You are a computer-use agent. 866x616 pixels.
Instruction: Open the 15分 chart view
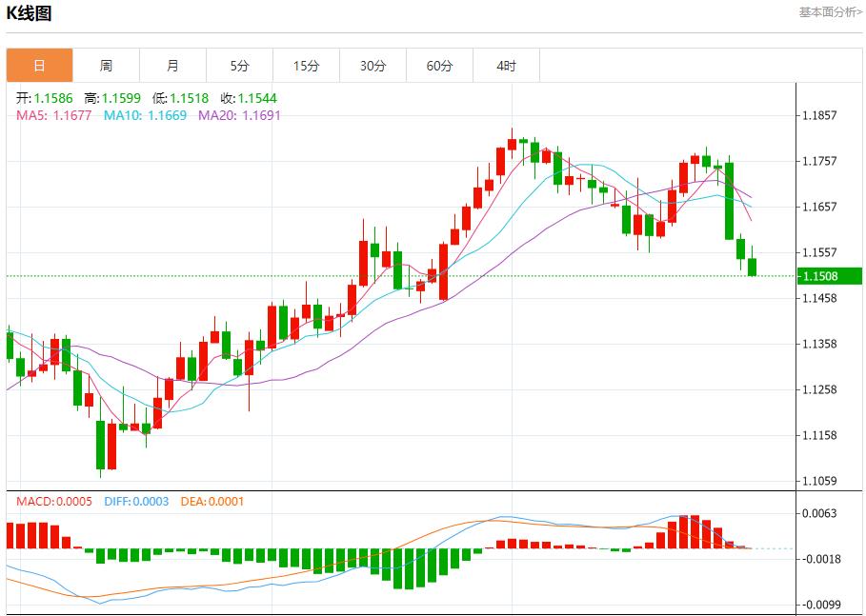pos(305,65)
